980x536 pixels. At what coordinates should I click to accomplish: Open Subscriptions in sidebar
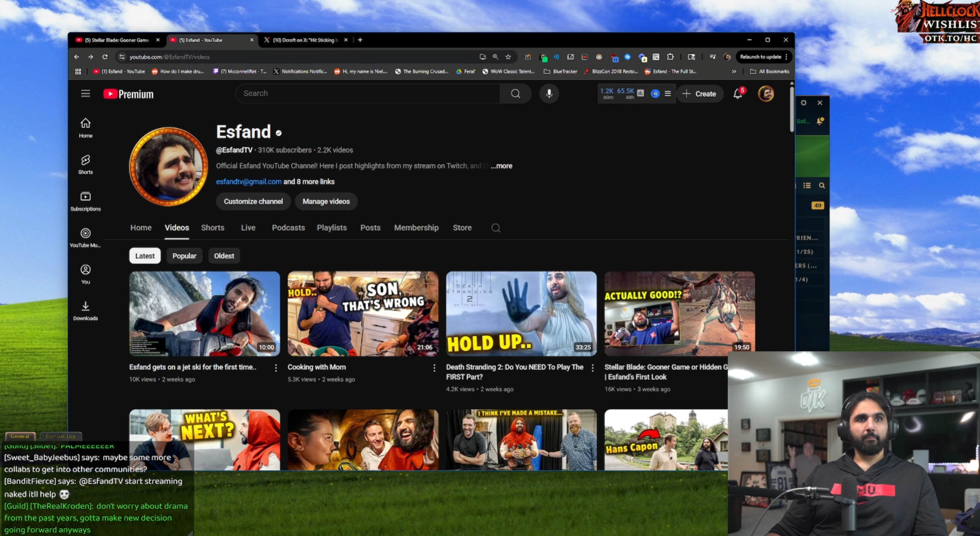pyautogui.click(x=86, y=201)
